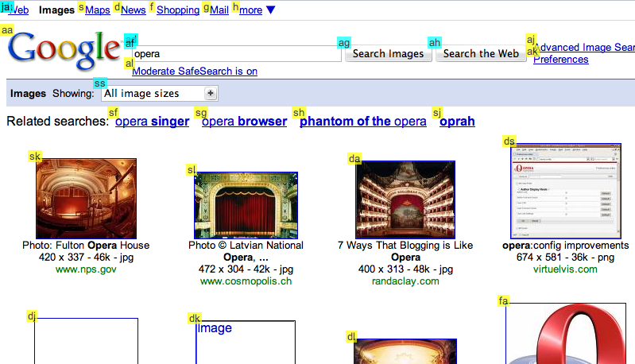Select related search phantom of the opera

363,122
